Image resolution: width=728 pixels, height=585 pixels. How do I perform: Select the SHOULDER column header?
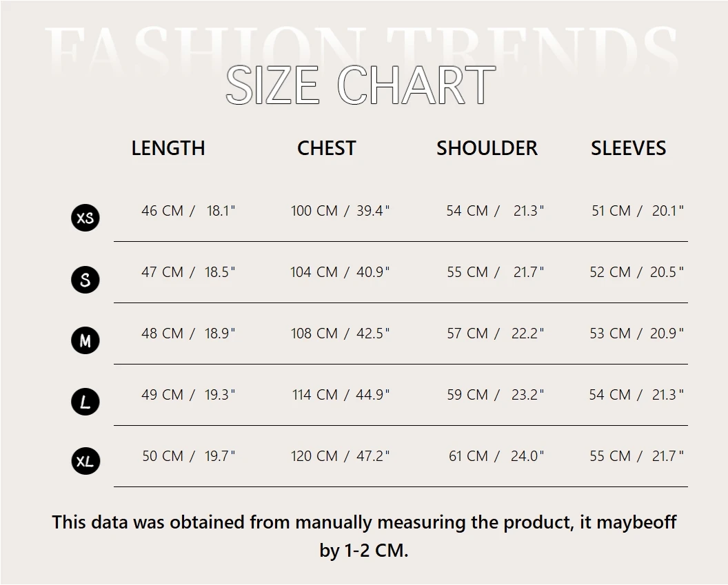[487, 148]
